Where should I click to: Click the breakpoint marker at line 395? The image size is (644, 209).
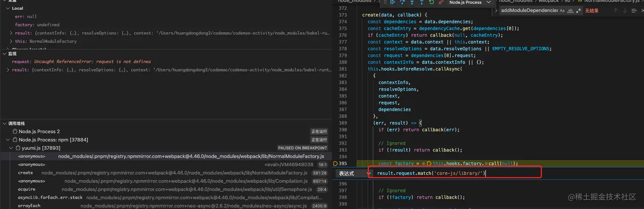[335, 163]
